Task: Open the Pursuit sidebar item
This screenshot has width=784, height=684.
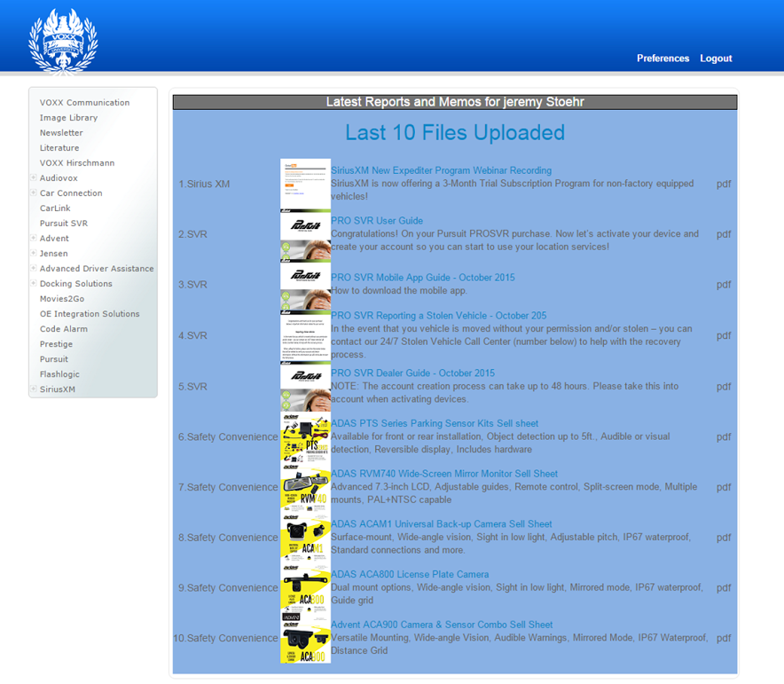Action: (x=53, y=359)
